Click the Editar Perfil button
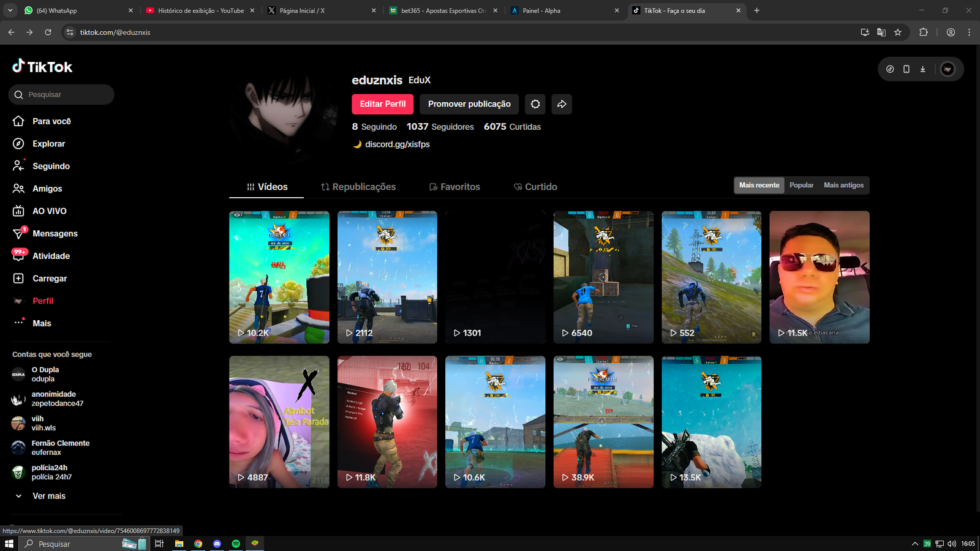The image size is (980, 551). point(382,104)
